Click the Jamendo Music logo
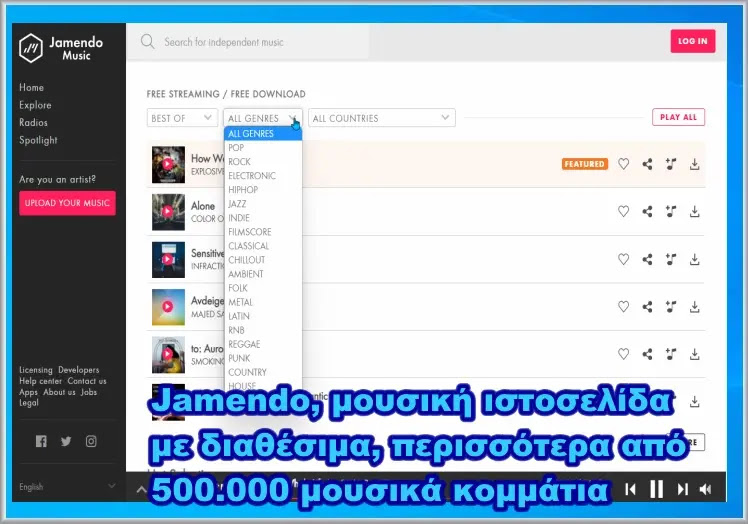Screen dimensions: 748x524 (x=61, y=48)
